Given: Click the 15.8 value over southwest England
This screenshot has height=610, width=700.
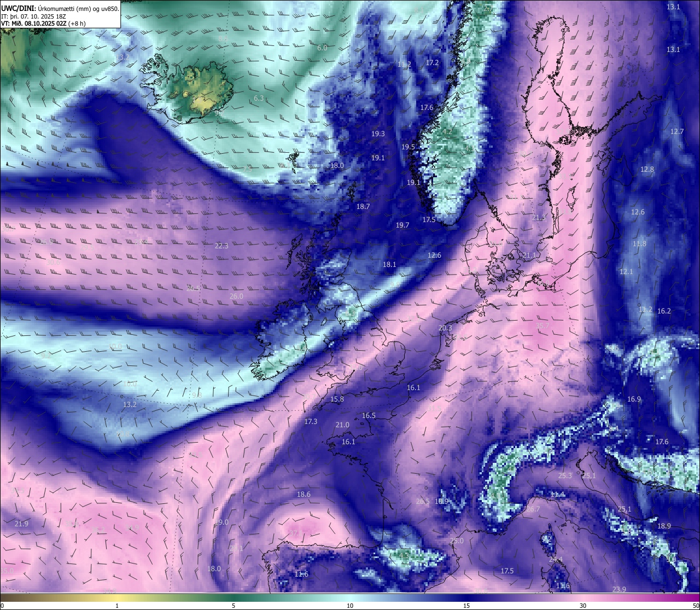Looking at the screenshot, I should point(337,399).
